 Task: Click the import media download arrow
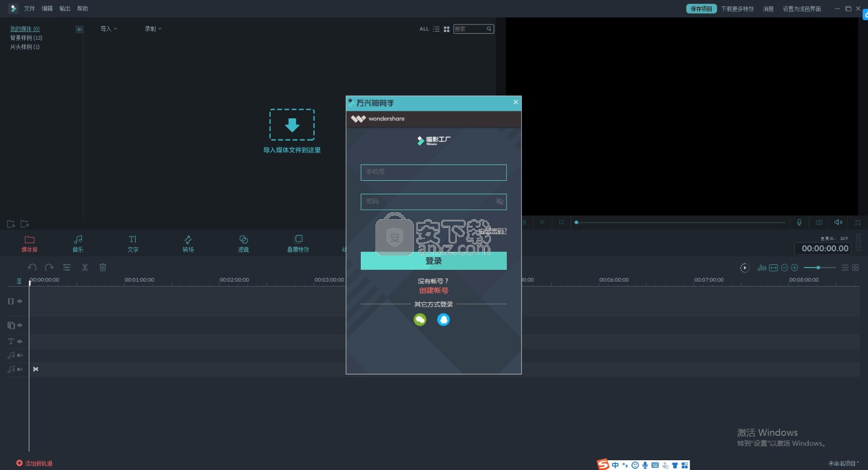pyautogui.click(x=292, y=125)
